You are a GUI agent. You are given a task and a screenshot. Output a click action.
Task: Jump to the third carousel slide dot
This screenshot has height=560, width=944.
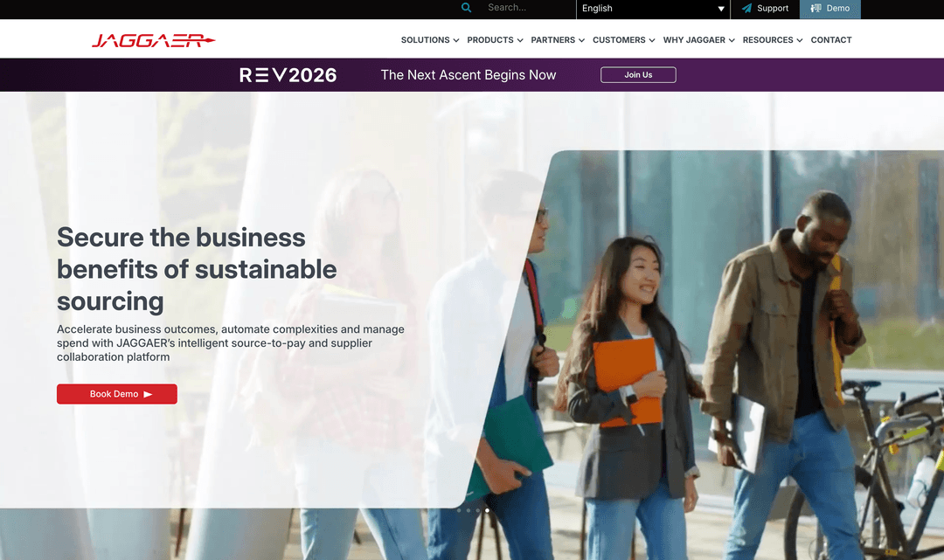click(x=478, y=511)
